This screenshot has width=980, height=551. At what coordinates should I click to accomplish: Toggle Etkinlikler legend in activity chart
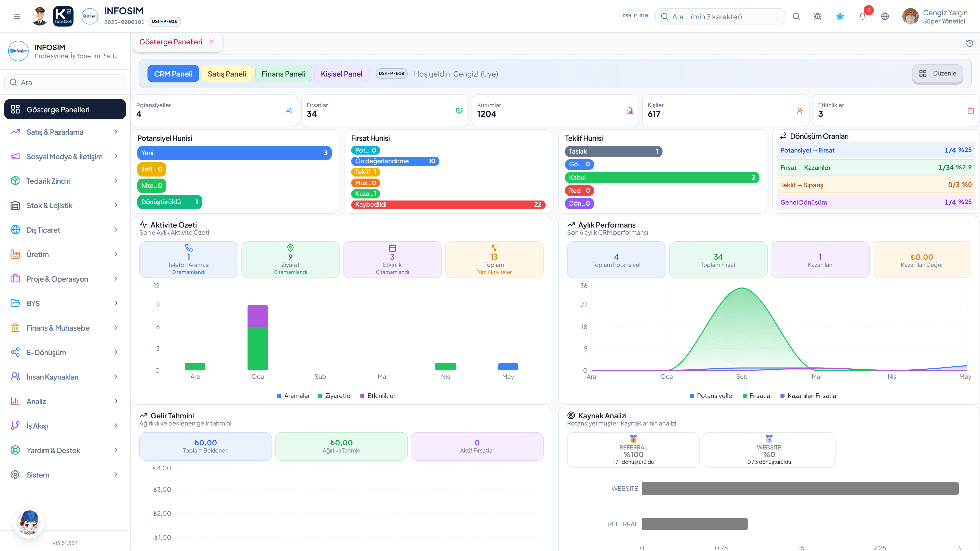(378, 396)
